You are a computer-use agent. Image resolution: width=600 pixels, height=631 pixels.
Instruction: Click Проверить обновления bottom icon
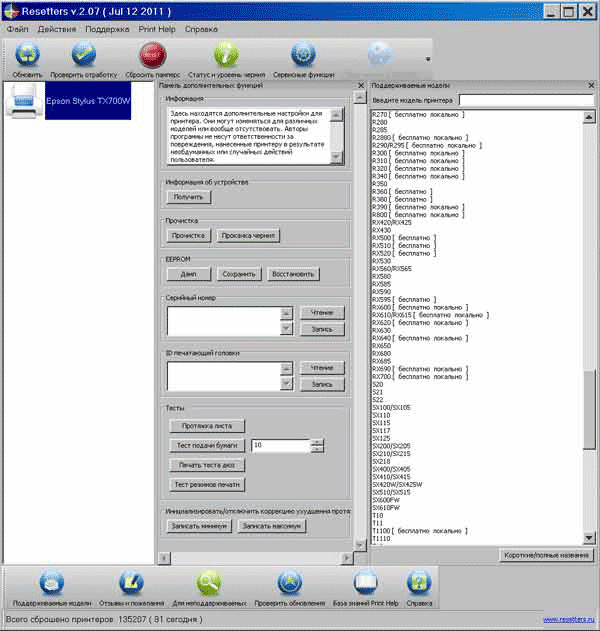(289, 583)
